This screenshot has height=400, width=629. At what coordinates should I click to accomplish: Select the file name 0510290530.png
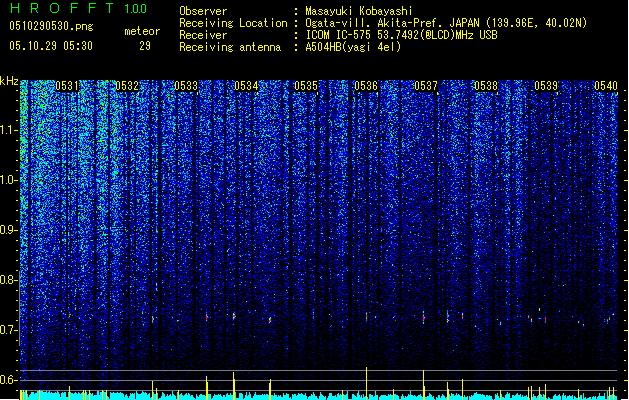coord(51,26)
